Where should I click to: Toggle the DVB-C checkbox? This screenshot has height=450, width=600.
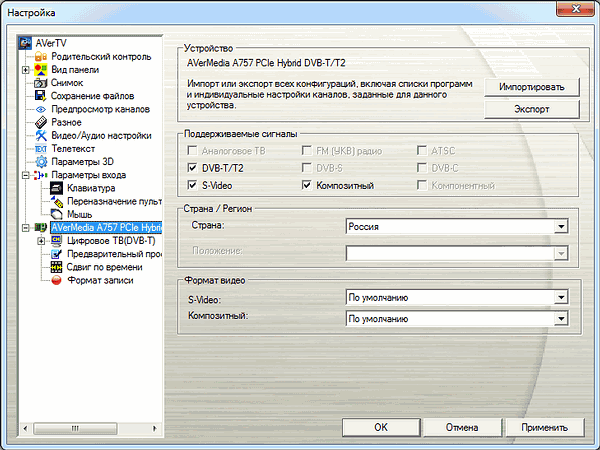coord(422,168)
